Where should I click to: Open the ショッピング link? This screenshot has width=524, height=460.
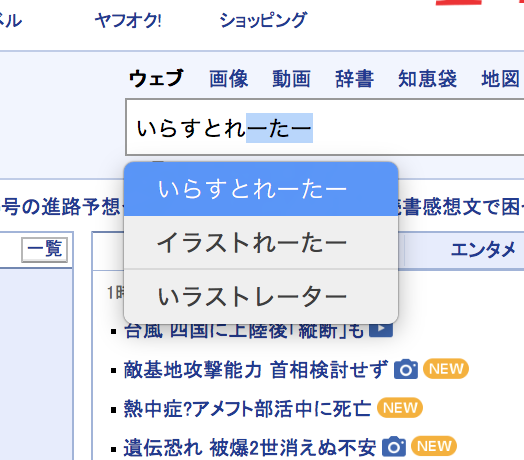263,20
